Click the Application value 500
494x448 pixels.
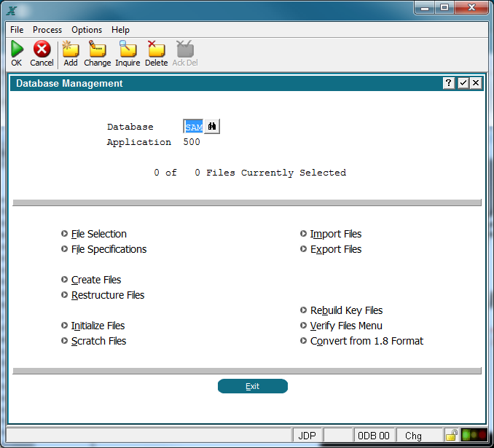192,142
